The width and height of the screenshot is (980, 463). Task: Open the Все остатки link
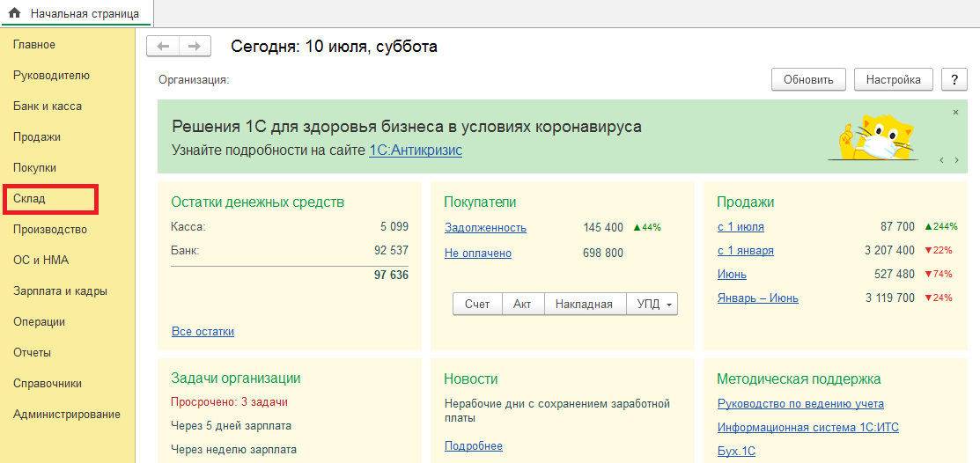(x=203, y=332)
